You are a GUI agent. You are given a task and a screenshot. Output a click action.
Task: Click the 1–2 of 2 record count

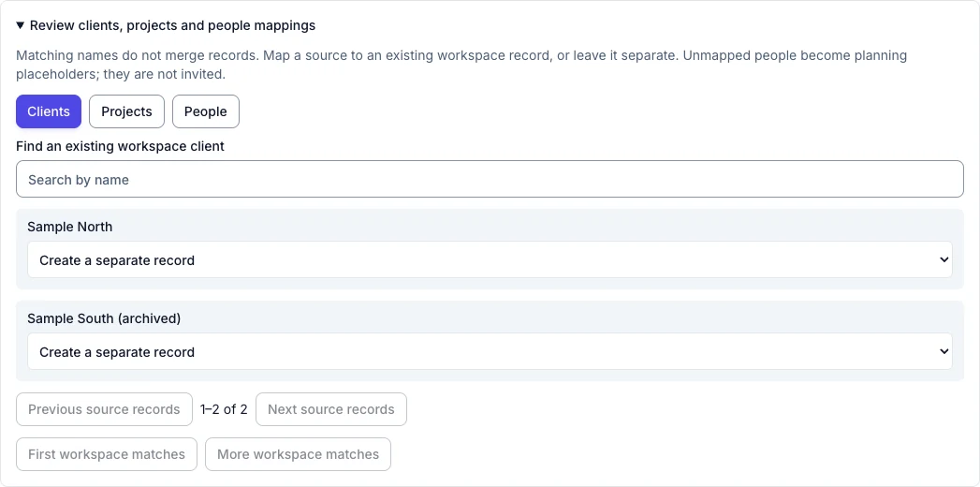[x=224, y=409]
